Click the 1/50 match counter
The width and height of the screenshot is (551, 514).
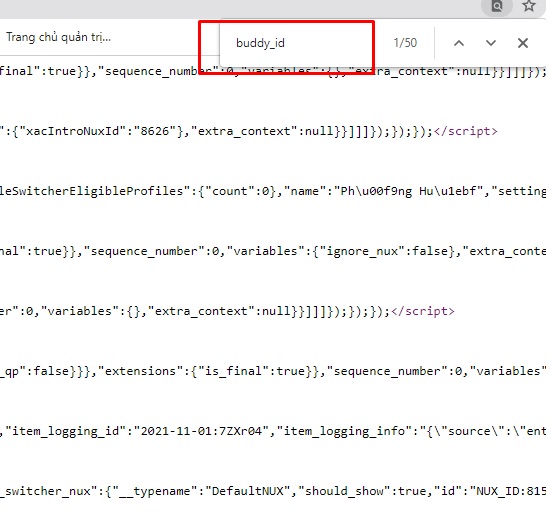(405, 43)
